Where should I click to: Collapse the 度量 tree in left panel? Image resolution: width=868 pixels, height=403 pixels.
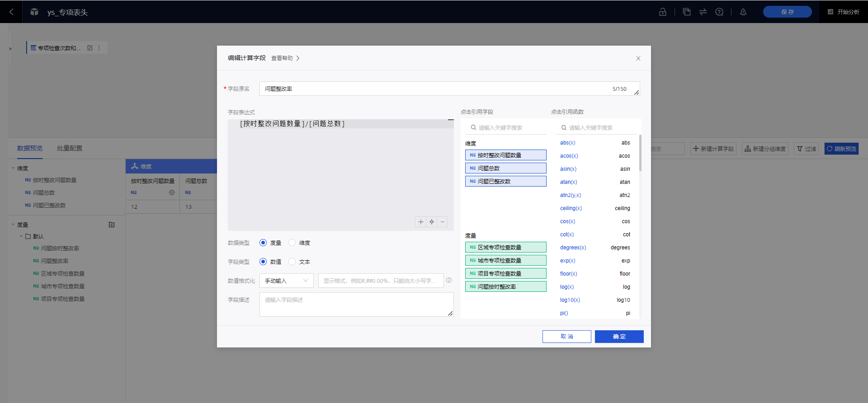[x=13, y=225]
